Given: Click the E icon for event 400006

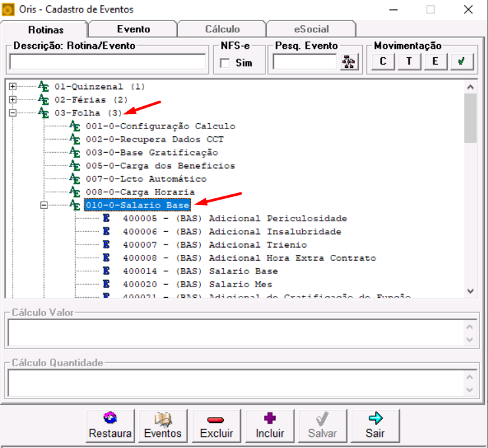Looking at the screenshot, I should [106, 231].
